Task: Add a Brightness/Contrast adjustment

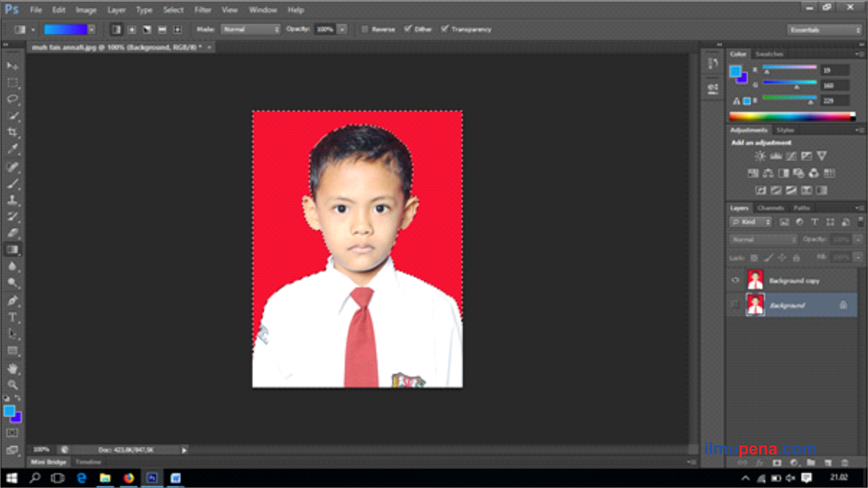Action: [x=761, y=156]
